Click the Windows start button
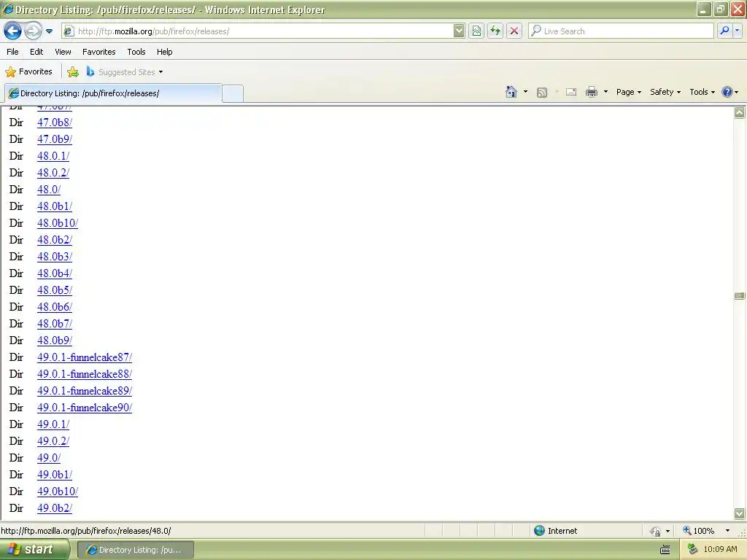The height and width of the screenshot is (560, 747). [34, 550]
